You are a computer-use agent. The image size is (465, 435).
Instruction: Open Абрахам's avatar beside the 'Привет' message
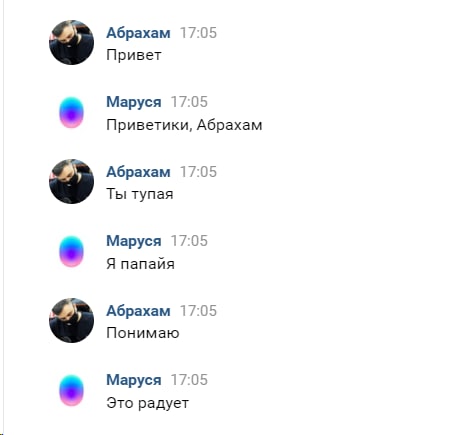point(71,42)
